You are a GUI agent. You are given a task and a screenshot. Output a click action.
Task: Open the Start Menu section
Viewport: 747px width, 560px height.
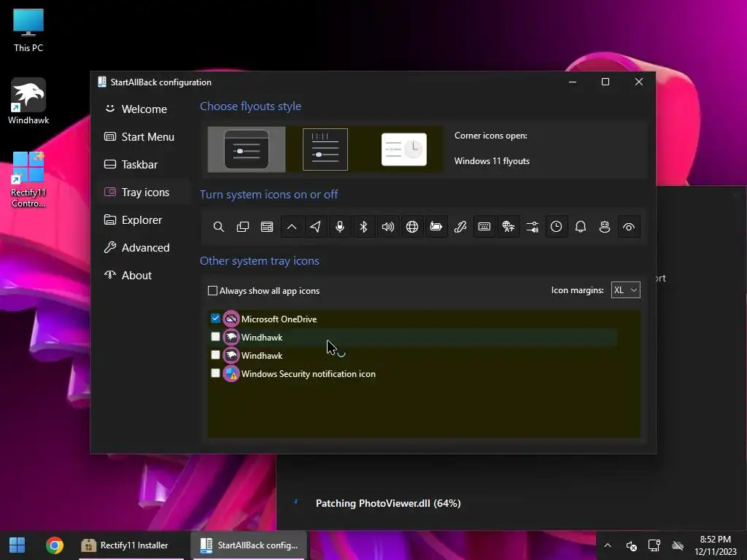144,136
